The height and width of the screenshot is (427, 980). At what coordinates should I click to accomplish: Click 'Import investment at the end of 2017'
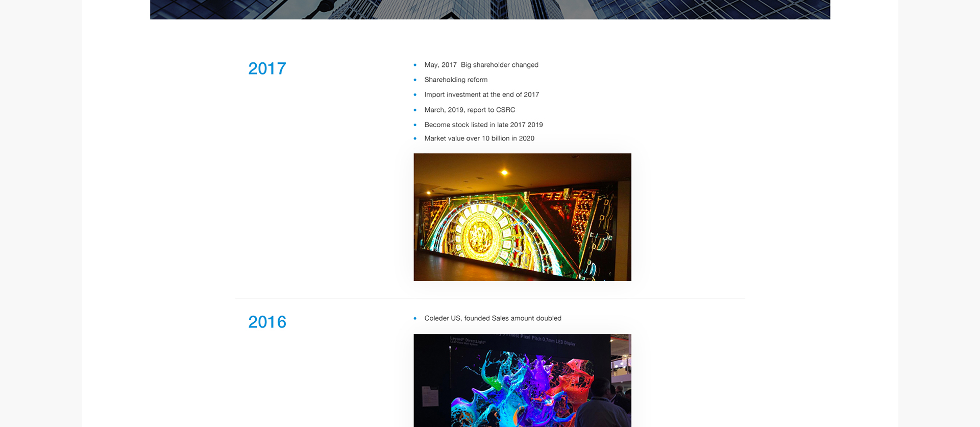click(x=481, y=94)
